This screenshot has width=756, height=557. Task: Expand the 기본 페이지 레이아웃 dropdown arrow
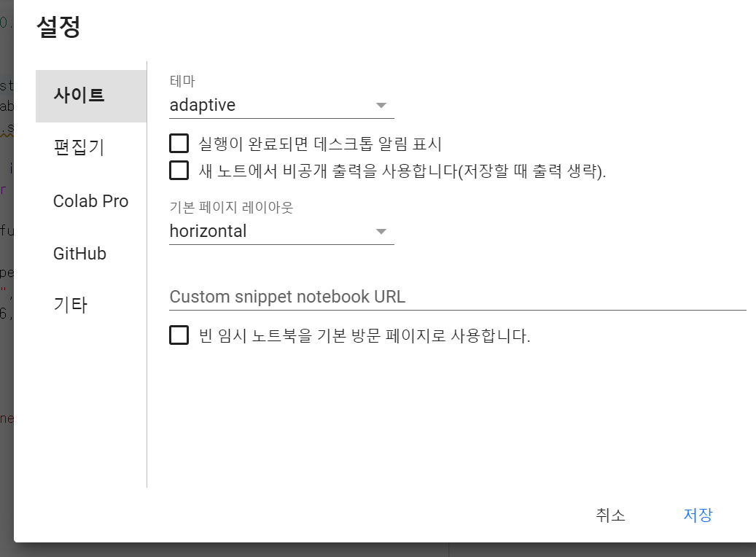(381, 232)
